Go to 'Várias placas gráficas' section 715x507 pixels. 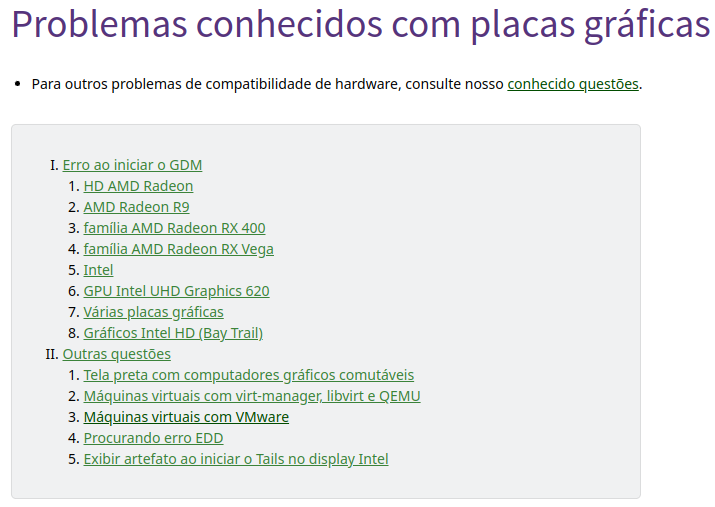[x=153, y=312]
